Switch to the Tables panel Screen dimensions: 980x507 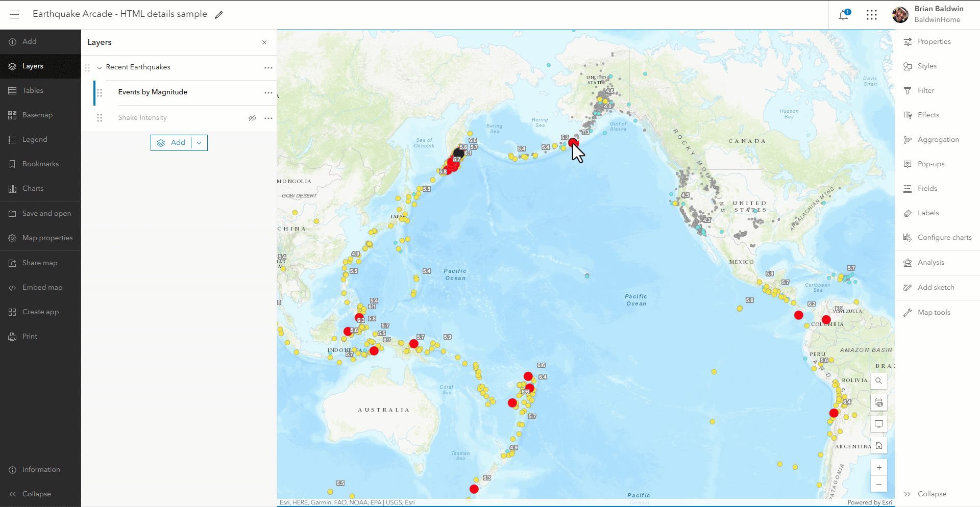click(x=34, y=90)
